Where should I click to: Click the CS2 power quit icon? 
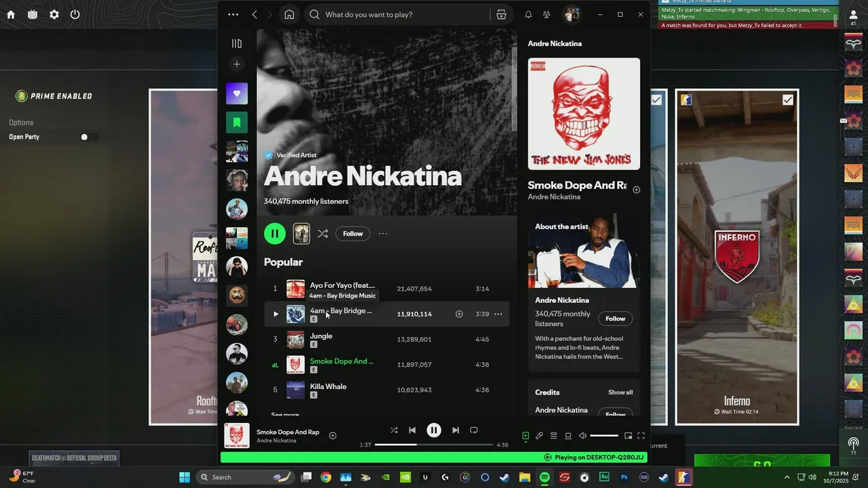(x=75, y=14)
